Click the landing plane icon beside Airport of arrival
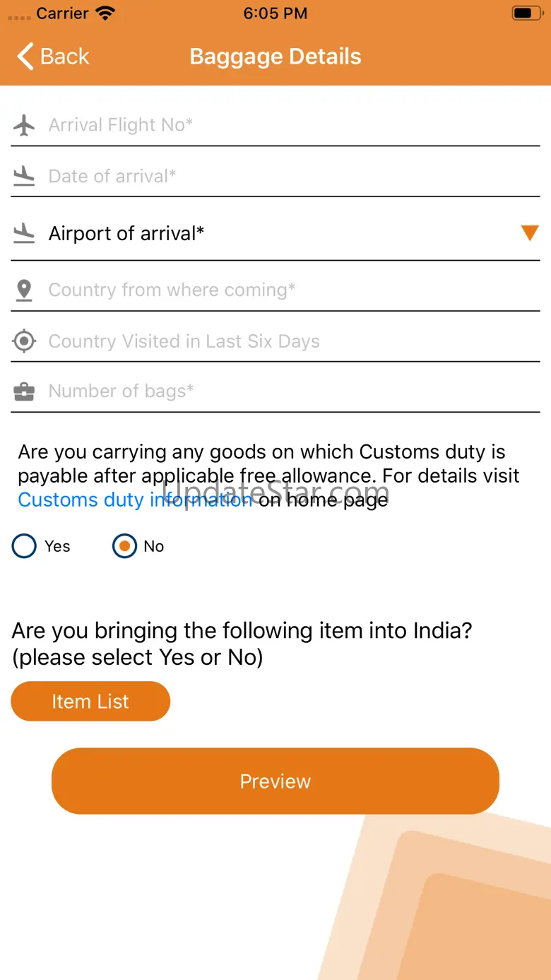Viewport: 551px width, 980px height. point(24,233)
